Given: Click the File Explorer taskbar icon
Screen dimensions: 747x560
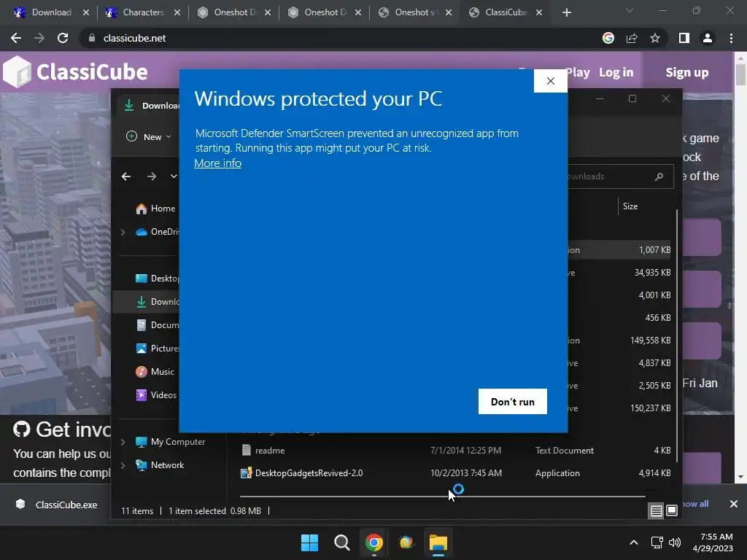Looking at the screenshot, I should point(438,542).
